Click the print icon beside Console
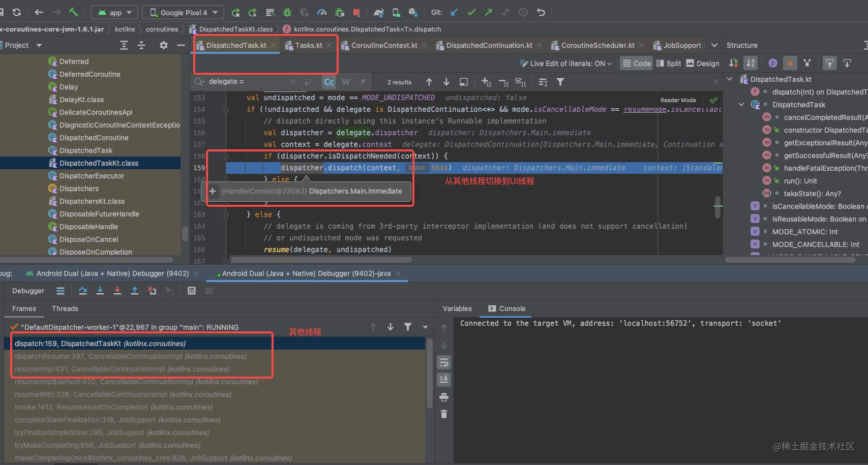The width and height of the screenshot is (868, 465). point(444,397)
